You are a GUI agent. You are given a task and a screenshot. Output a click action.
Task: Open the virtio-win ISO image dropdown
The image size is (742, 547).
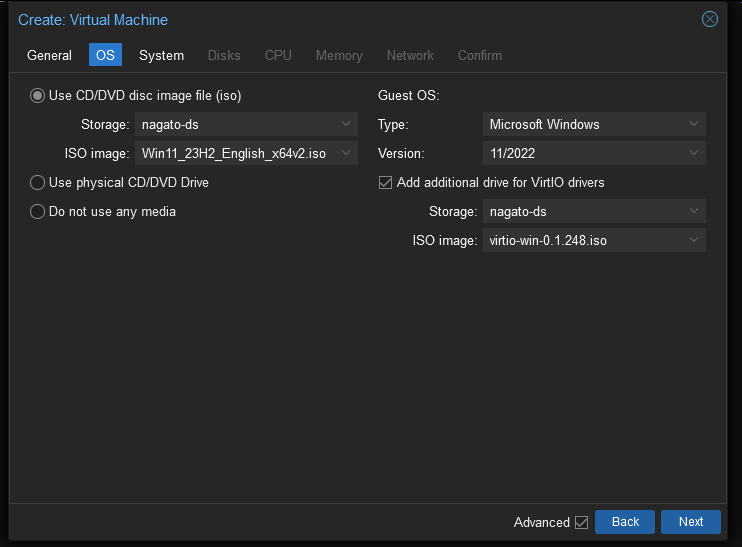point(694,240)
